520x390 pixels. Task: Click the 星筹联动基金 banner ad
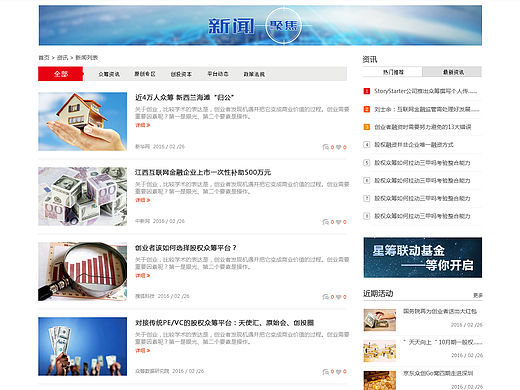pyautogui.click(x=423, y=257)
